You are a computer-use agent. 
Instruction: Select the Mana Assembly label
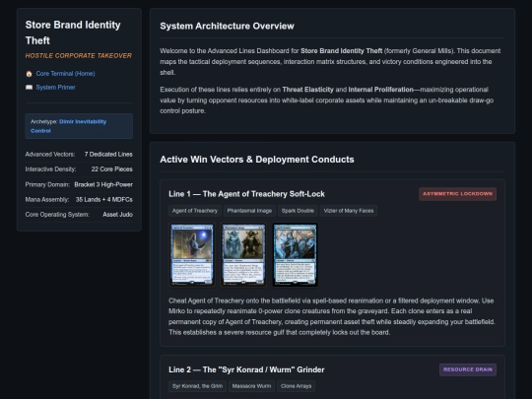tap(47, 199)
